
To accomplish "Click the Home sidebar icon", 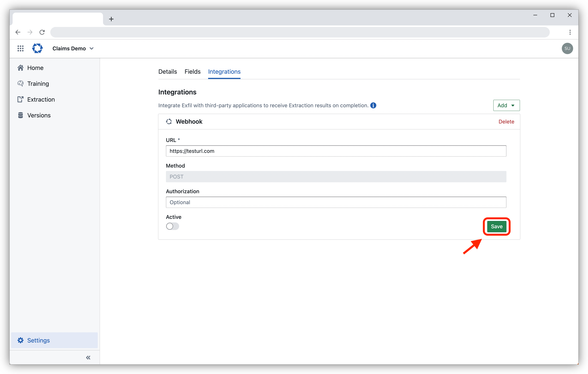I will pyautogui.click(x=21, y=67).
